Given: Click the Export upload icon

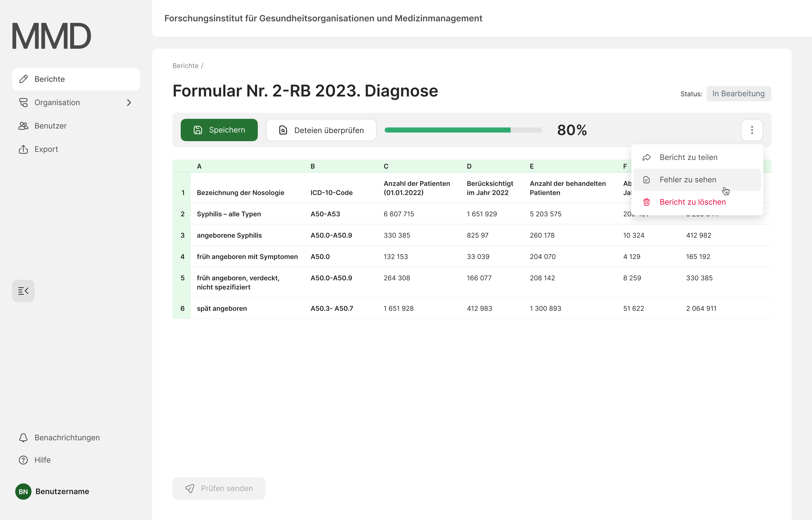Looking at the screenshot, I should pyautogui.click(x=23, y=149).
